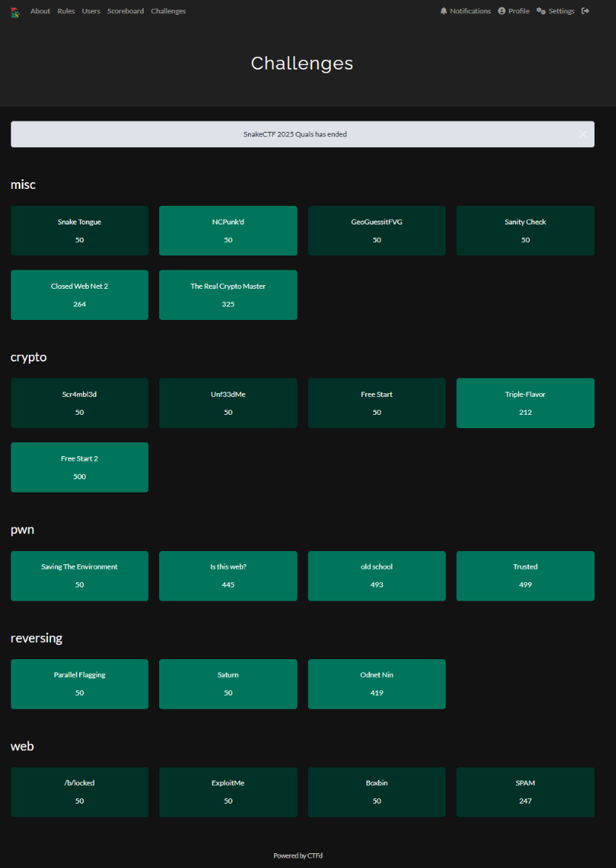Open the Triple-Flavor crypto challenge
The height and width of the screenshot is (868, 616).
pos(525,403)
